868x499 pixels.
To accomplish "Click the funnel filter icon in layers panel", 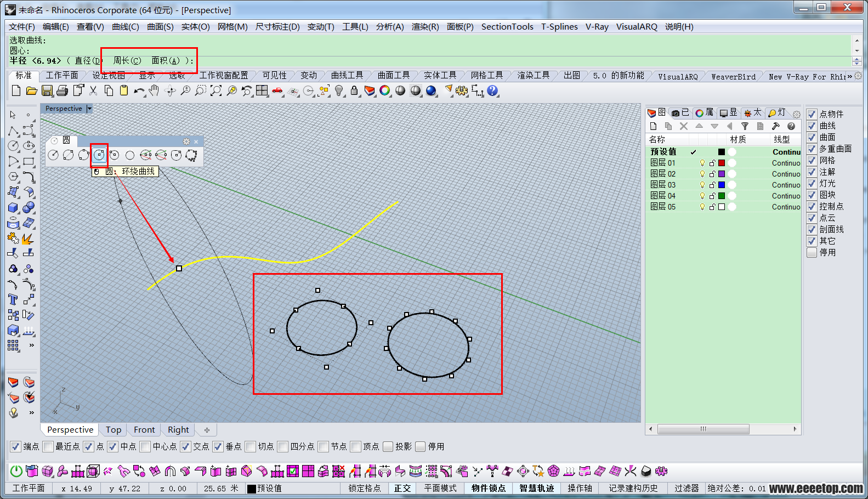I will [745, 126].
